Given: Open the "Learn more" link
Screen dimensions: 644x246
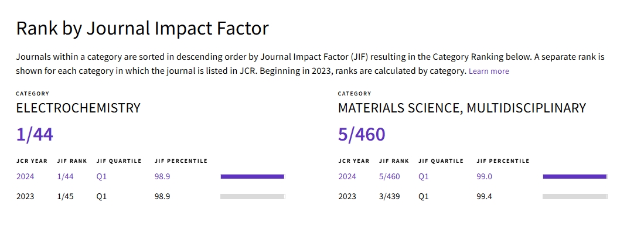Looking at the screenshot, I should (x=489, y=71).
